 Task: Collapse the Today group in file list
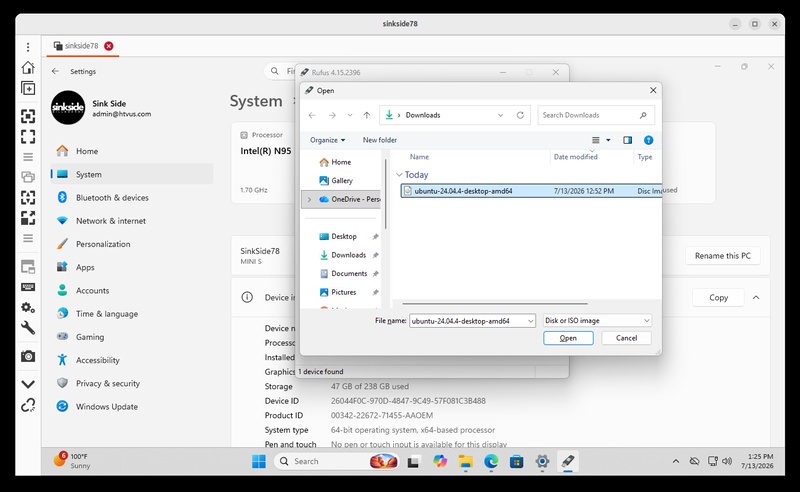[x=399, y=175]
